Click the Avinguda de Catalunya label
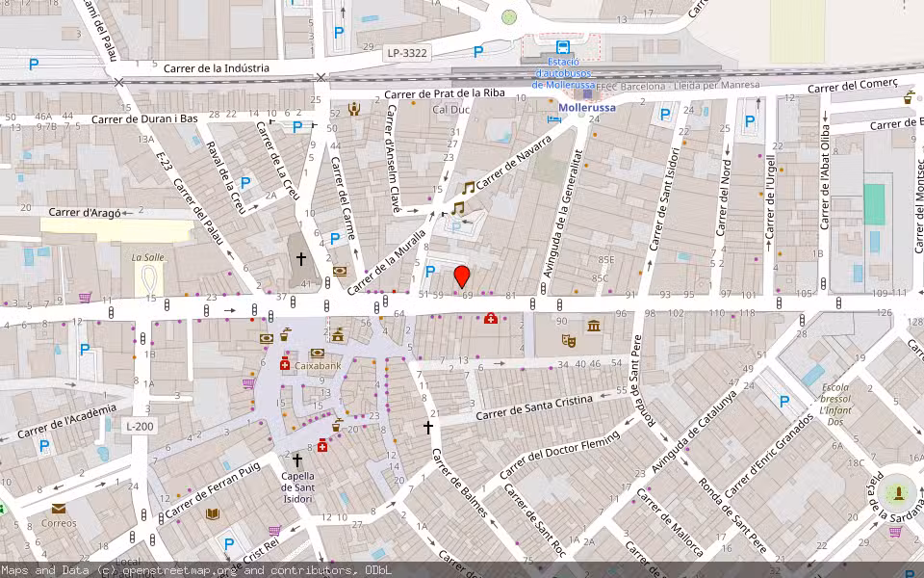 click(694, 431)
